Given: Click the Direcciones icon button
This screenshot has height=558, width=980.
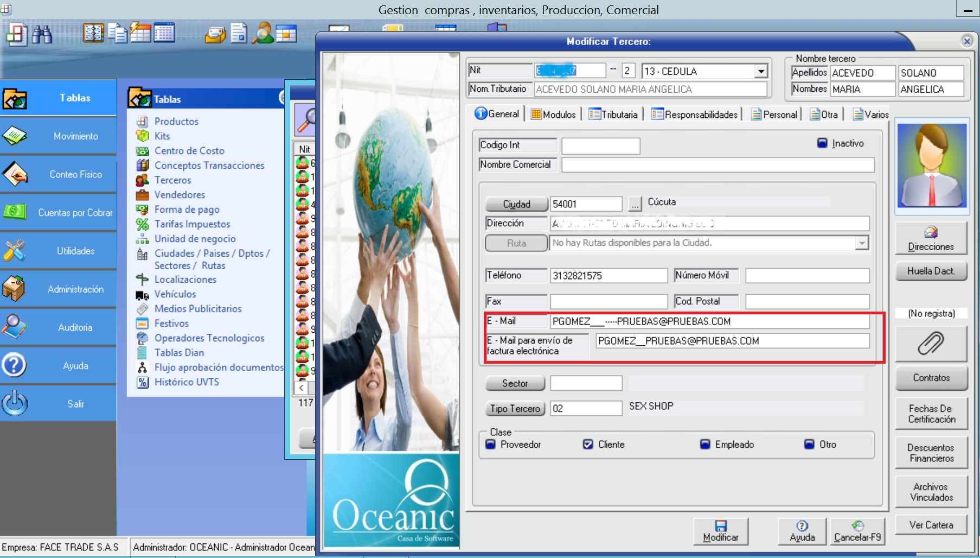Looking at the screenshot, I should point(931,238).
